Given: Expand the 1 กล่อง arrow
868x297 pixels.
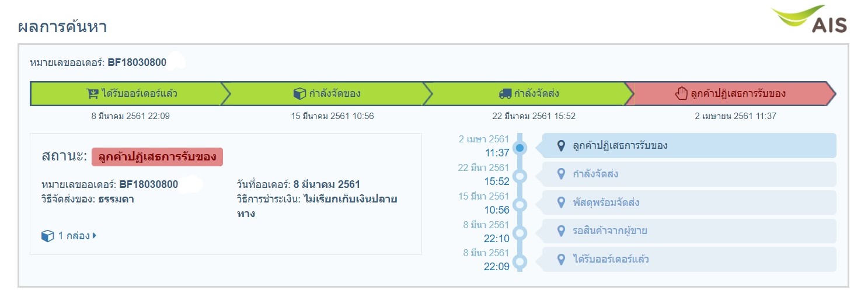Looking at the screenshot, I should click(95, 236).
